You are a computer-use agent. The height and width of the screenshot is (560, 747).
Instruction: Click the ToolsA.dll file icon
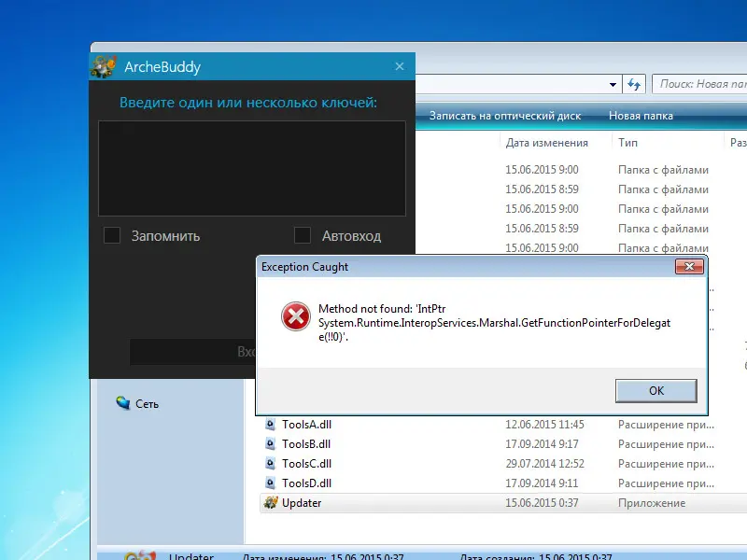point(271,425)
